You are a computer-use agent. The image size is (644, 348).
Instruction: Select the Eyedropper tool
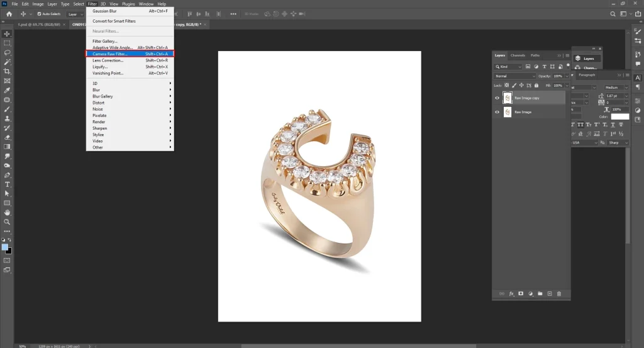pos(8,90)
